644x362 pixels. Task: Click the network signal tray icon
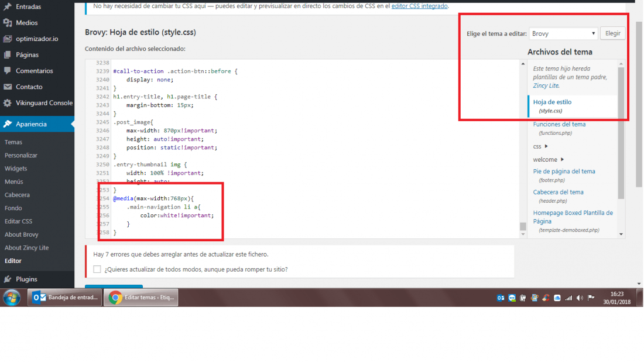(x=568, y=298)
